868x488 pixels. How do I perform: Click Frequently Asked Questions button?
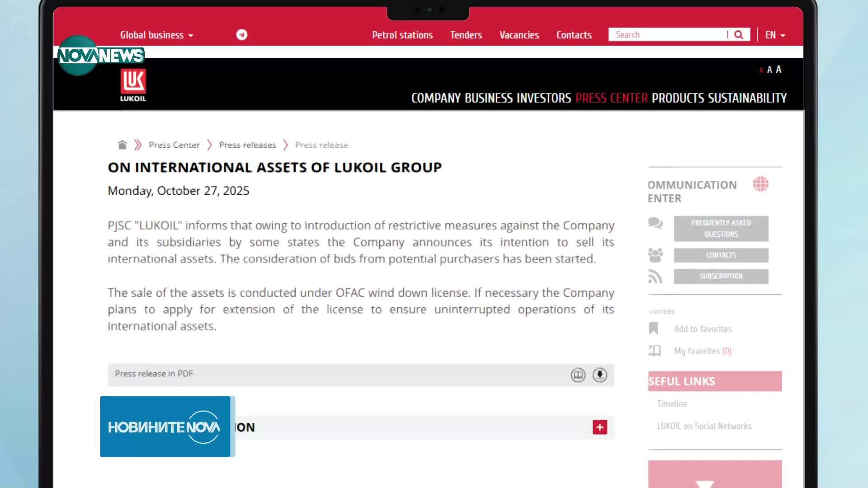pos(721,229)
